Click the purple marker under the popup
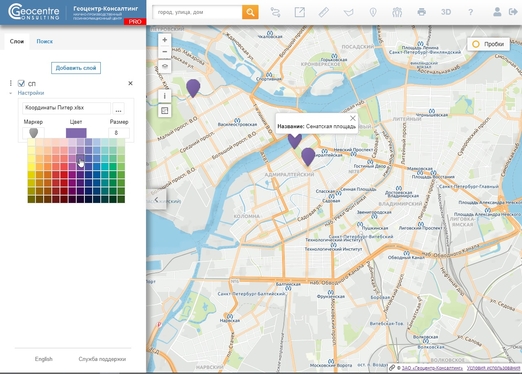The image size is (522, 374). coord(295,141)
